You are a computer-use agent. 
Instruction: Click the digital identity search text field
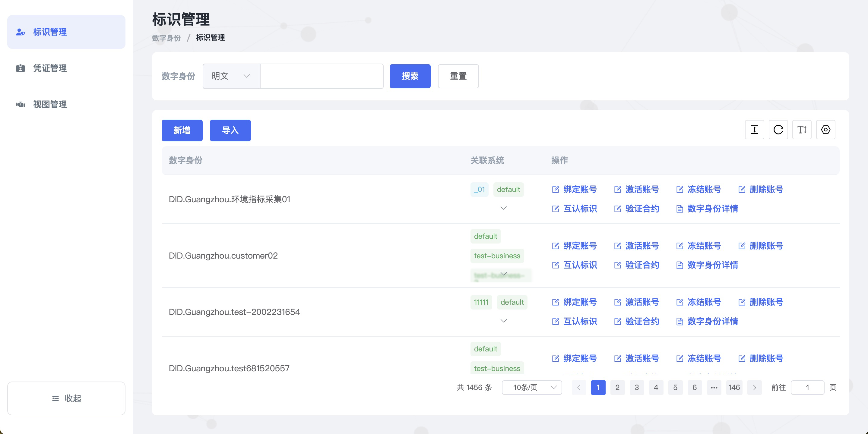[x=322, y=77]
